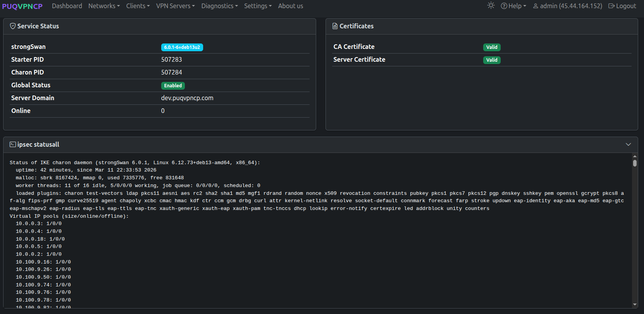Click the output panel scrollbar thumb
Image resolution: width=644 pixels, height=314 pixels.
(x=635, y=163)
